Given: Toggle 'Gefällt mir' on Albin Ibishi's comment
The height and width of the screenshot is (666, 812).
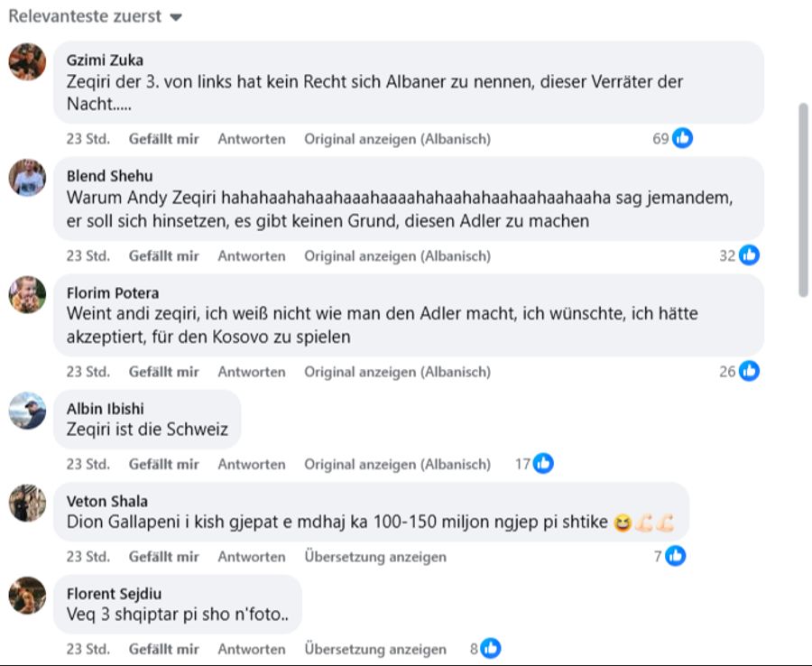Looking at the screenshot, I should [163, 464].
